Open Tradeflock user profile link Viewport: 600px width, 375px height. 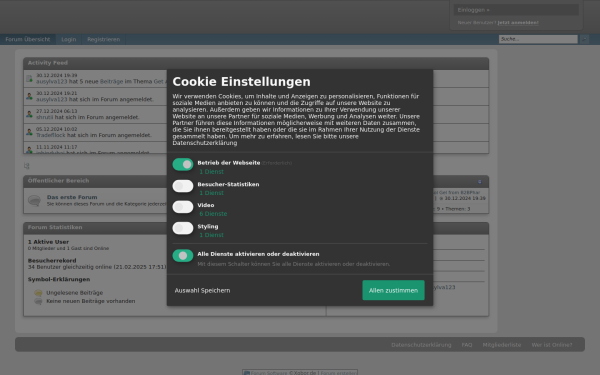pos(51,135)
